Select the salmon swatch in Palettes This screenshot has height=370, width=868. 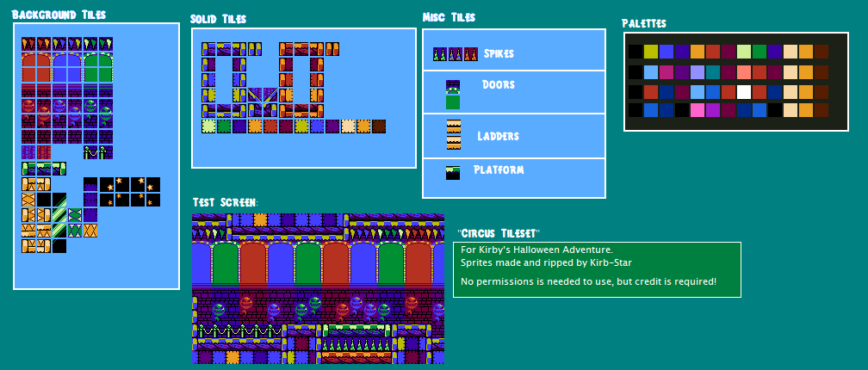click(743, 72)
